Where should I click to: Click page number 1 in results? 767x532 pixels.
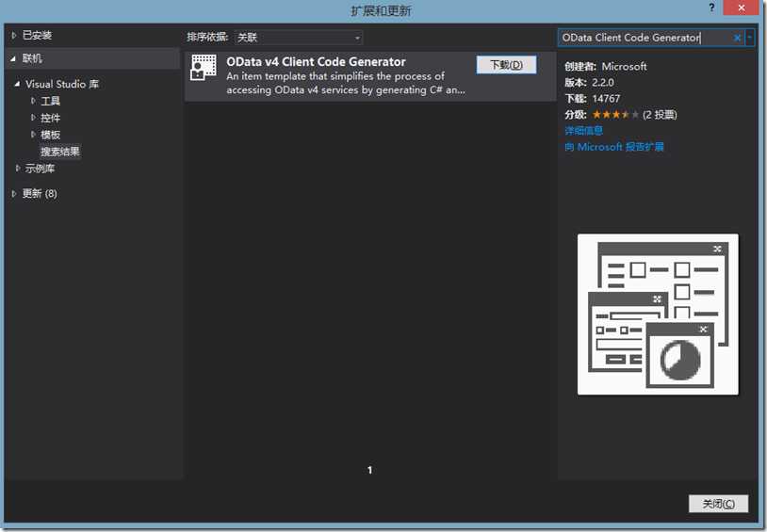click(x=369, y=470)
